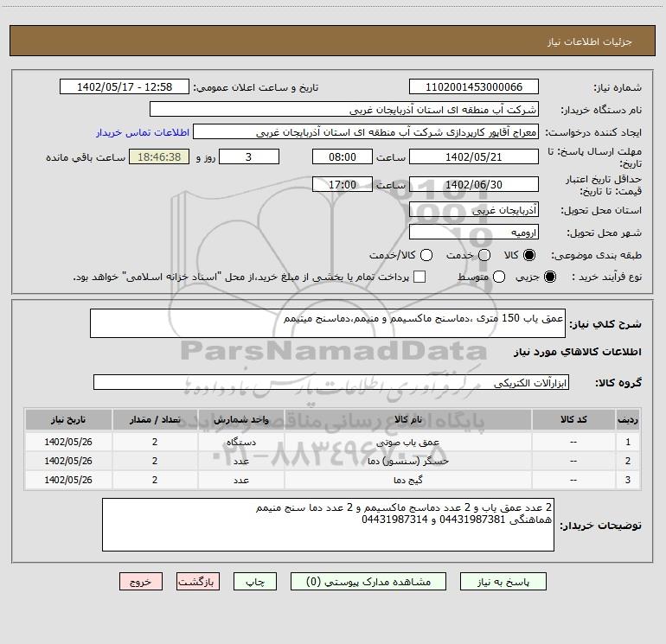666x644 pixels.
Task: Click the remaining time field 18:46:38
Action: (159, 156)
